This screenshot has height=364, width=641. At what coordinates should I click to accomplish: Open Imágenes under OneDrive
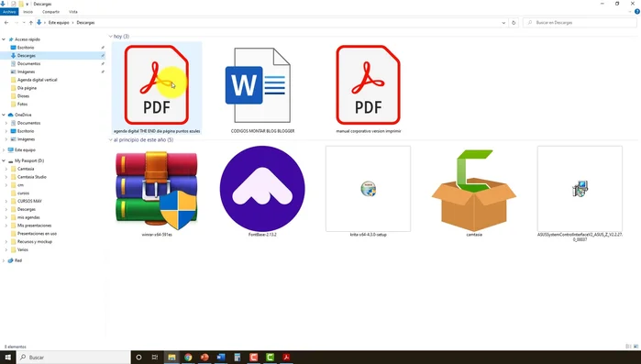click(x=26, y=139)
